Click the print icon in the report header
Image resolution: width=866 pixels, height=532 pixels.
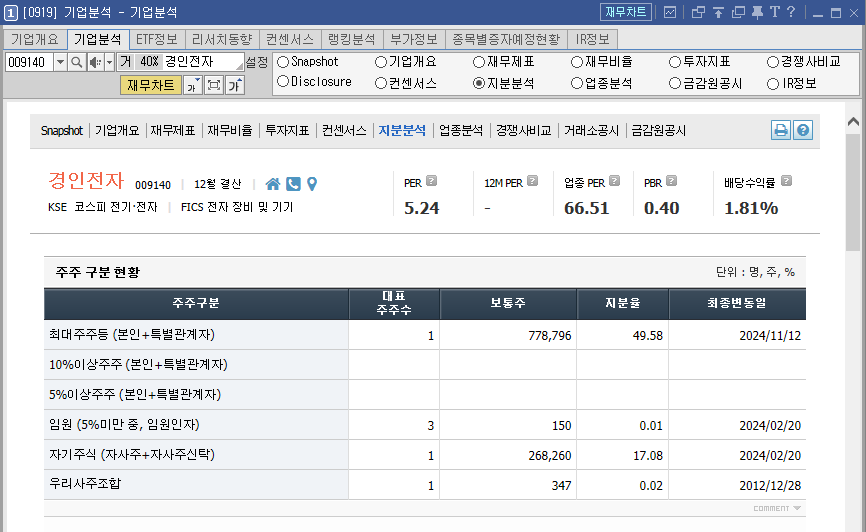click(x=780, y=130)
